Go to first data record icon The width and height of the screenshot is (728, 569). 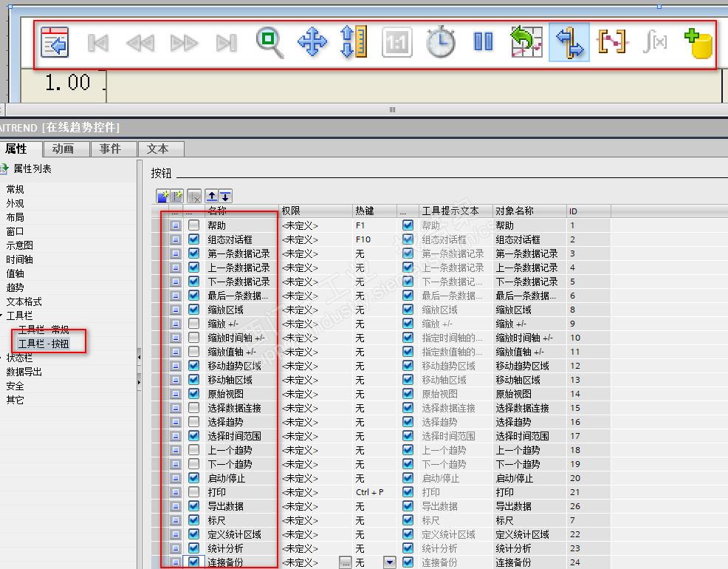click(98, 43)
